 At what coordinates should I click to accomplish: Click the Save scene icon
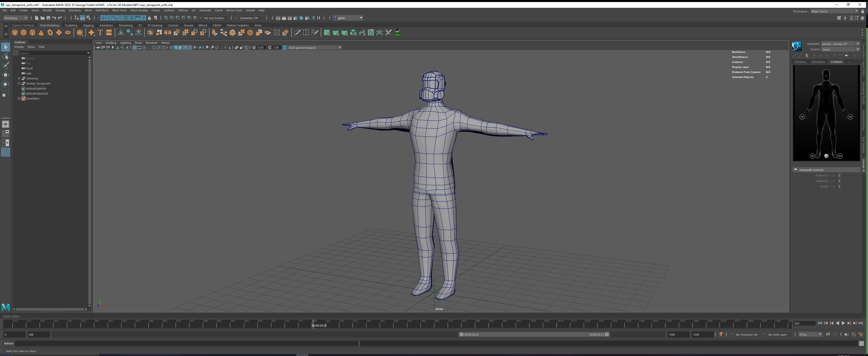pos(48,18)
